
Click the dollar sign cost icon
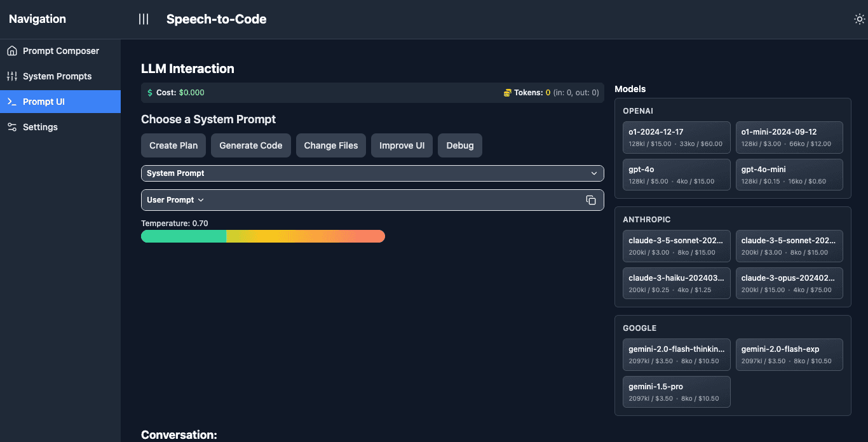(x=150, y=93)
